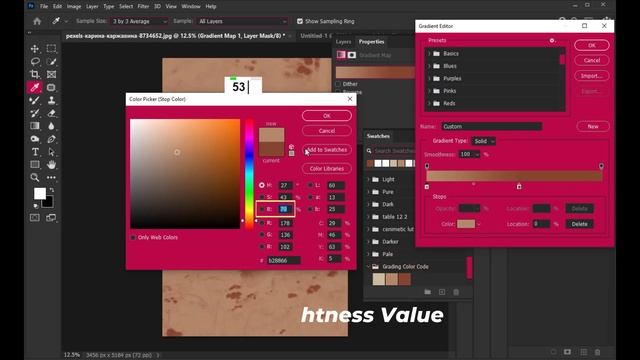The image size is (640, 360).
Task: Delete swatch trash icon in Swatches panel
Action: coord(456,292)
